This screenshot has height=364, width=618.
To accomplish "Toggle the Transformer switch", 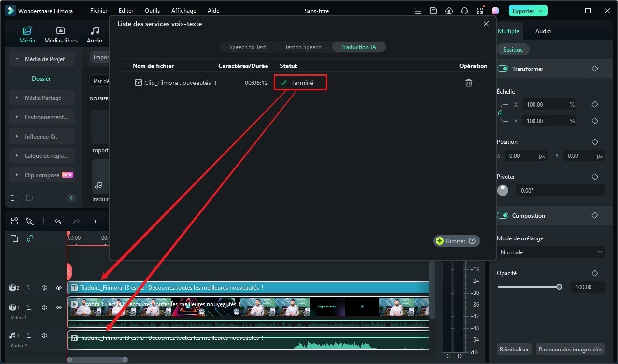I will (503, 69).
